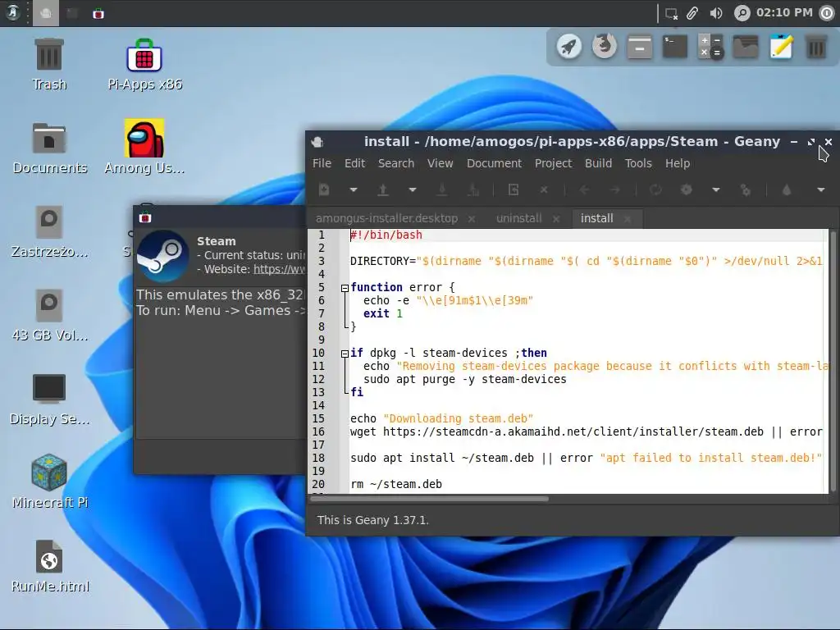Open the terminal from the dock
The width and height of the screenshot is (840, 630).
pos(675,47)
